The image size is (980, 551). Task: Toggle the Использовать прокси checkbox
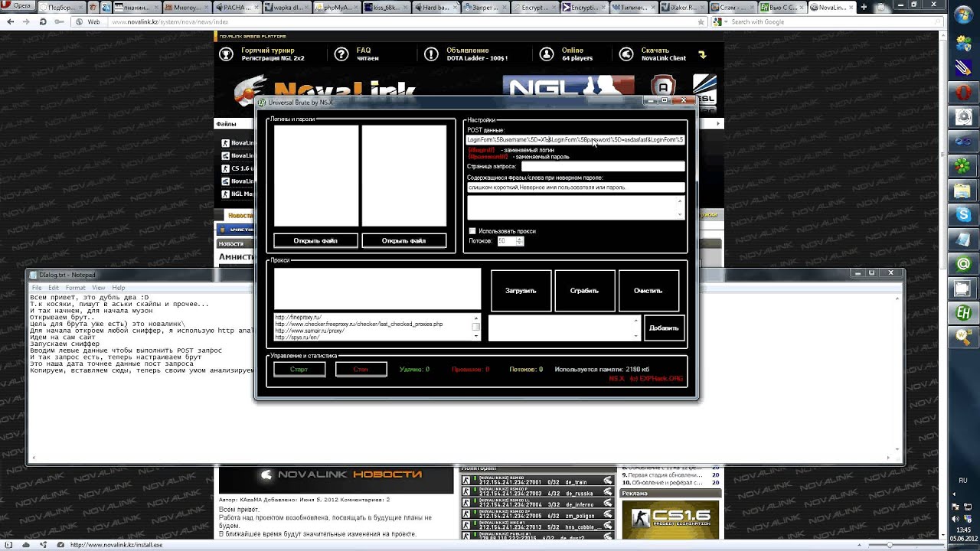click(x=472, y=231)
